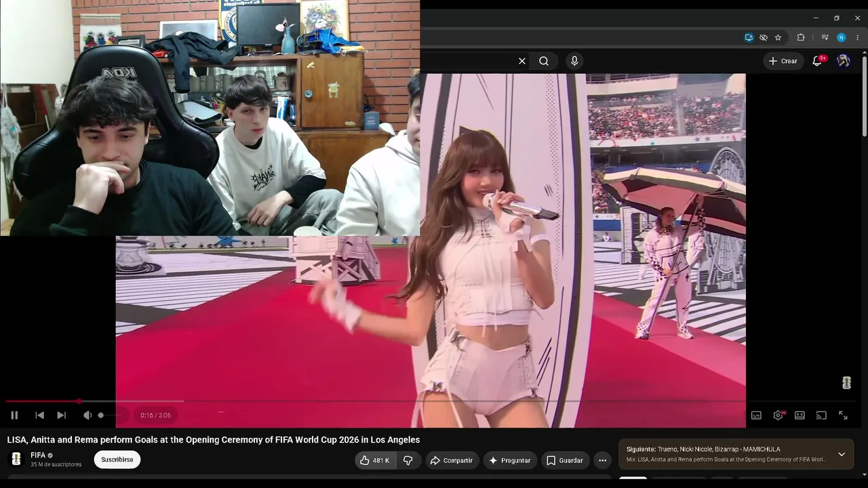Click the crossed-out eye icon in address bar
The width and height of the screenshot is (868, 488).
(x=764, y=37)
